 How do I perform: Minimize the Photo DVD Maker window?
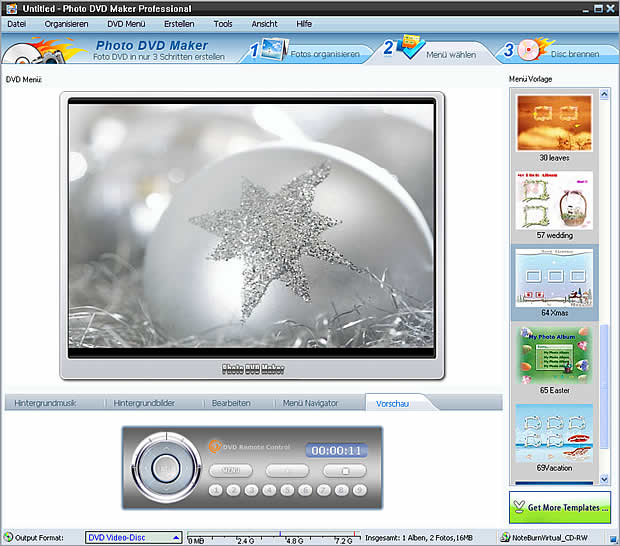(586, 9)
